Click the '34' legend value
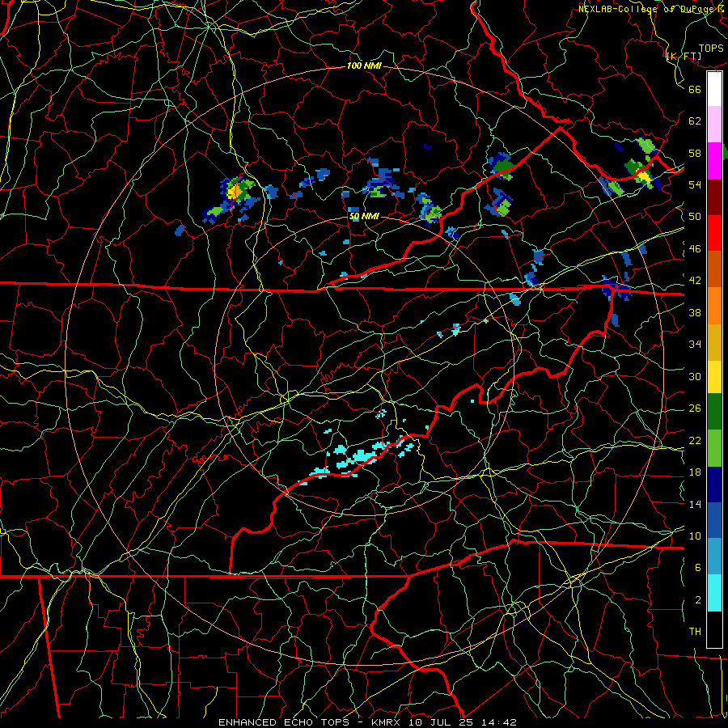The width and height of the screenshot is (728, 728). pyautogui.click(x=695, y=345)
